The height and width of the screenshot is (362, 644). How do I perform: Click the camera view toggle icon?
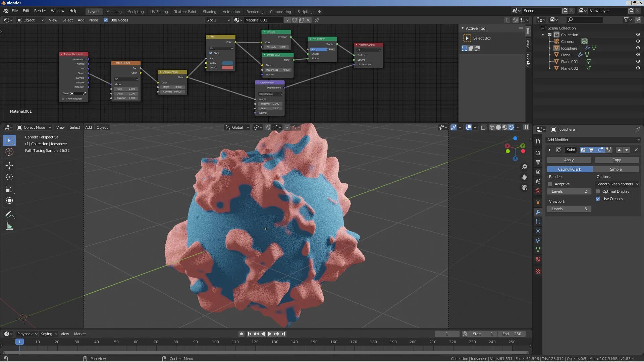pyautogui.click(x=524, y=187)
